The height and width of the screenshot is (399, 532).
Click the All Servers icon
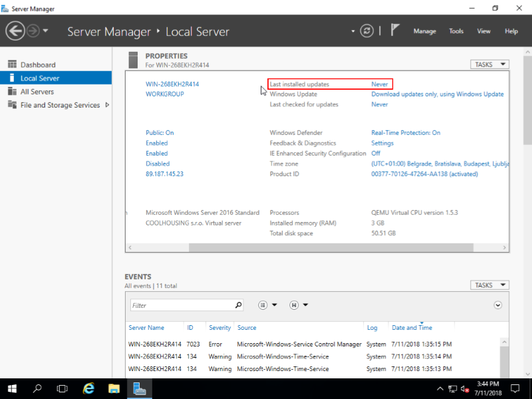click(12, 91)
